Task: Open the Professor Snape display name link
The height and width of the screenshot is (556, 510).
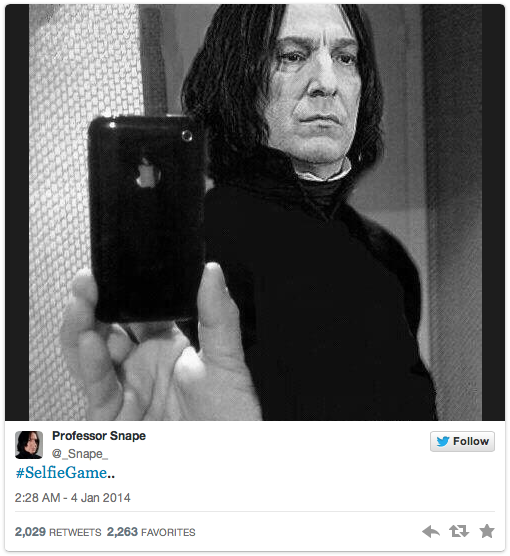Action: click(99, 436)
